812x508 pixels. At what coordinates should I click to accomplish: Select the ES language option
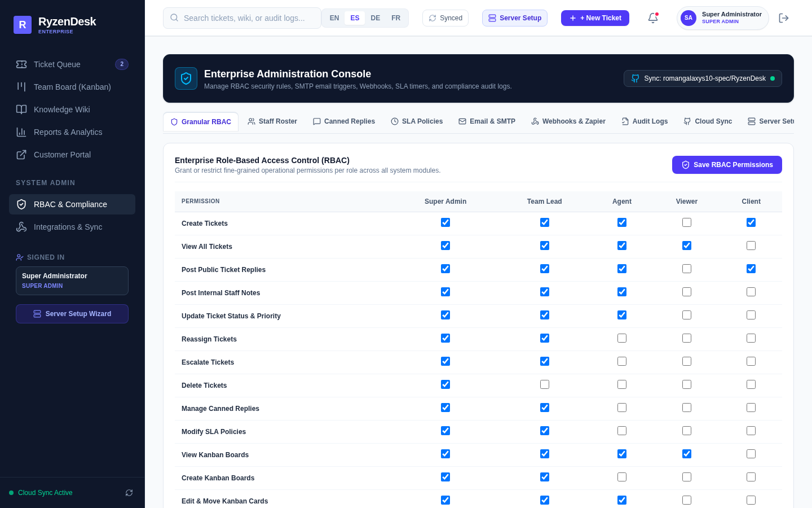pos(355,18)
